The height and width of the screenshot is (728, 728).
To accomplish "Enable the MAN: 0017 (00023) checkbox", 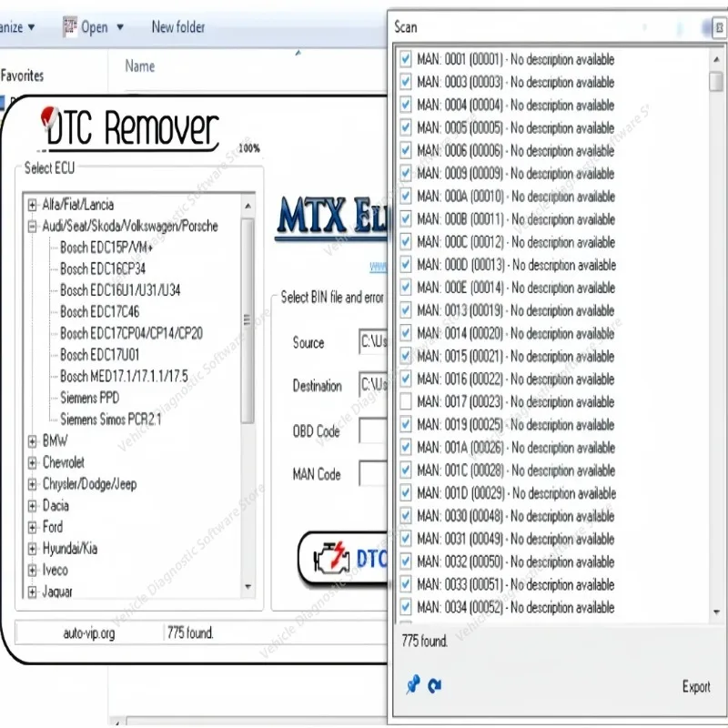I will (404, 401).
